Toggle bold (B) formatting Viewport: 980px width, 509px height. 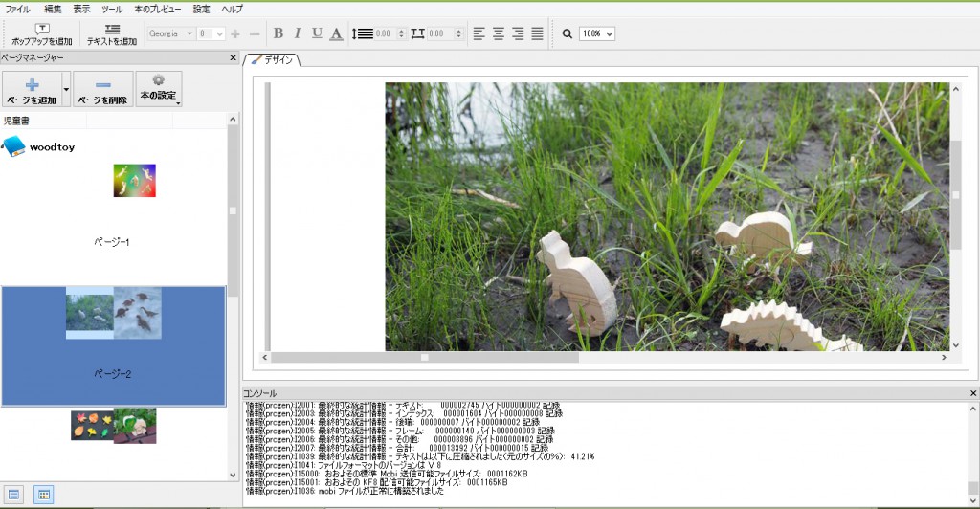pyautogui.click(x=278, y=33)
